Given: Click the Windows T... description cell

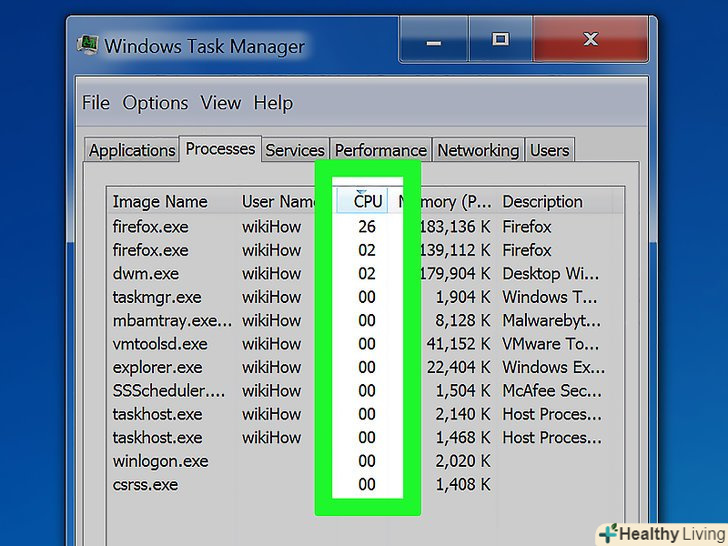Looking at the screenshot, I should tap(550, 297).
